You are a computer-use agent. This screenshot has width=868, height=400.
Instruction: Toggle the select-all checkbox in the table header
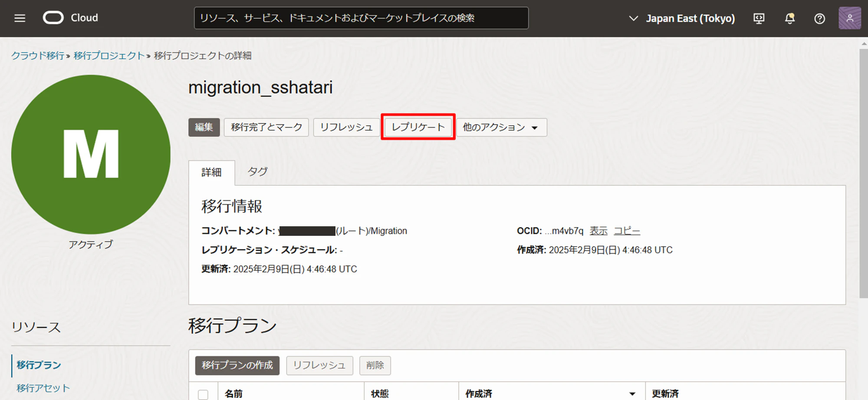click(203, 394)
